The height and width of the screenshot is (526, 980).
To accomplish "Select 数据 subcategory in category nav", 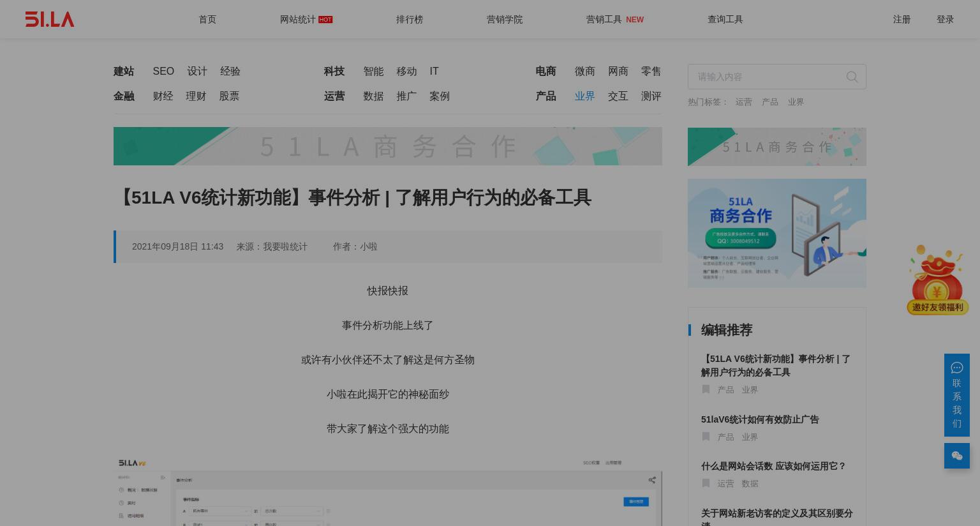I will [373, 96].
